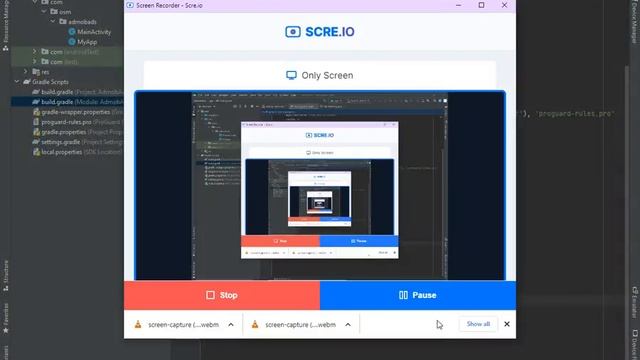640x360 pixels.
Task: Close the downloads bar with the X
Action: pyautogui.click(x=507, y=324)
